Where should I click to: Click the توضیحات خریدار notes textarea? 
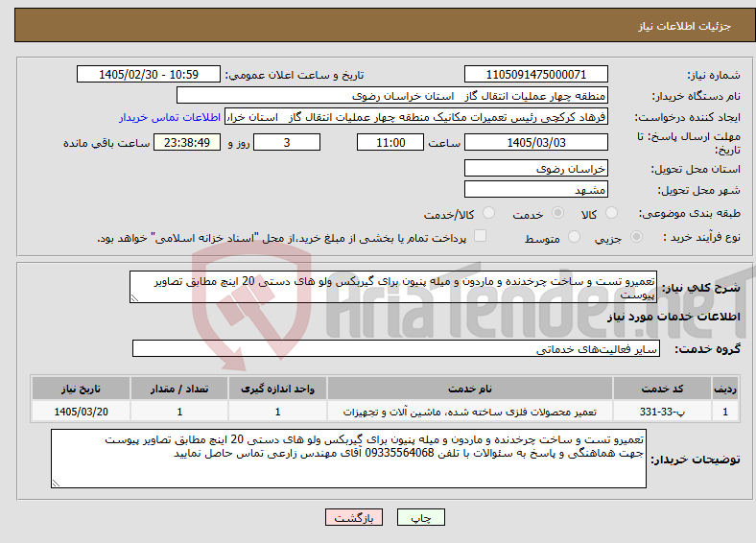(348, 459)
